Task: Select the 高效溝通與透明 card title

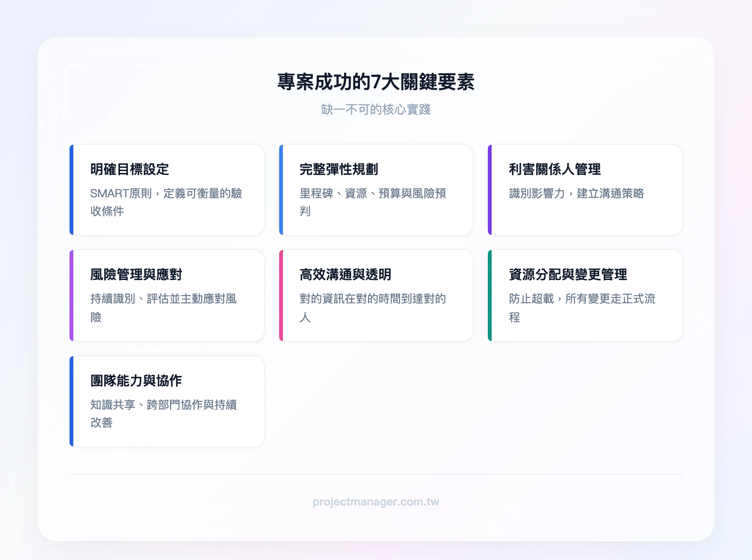Action: point(345,275)
